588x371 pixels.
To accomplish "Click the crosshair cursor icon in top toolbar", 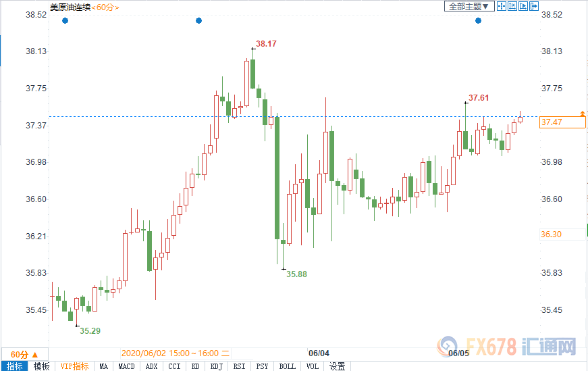I will (502, 6).
